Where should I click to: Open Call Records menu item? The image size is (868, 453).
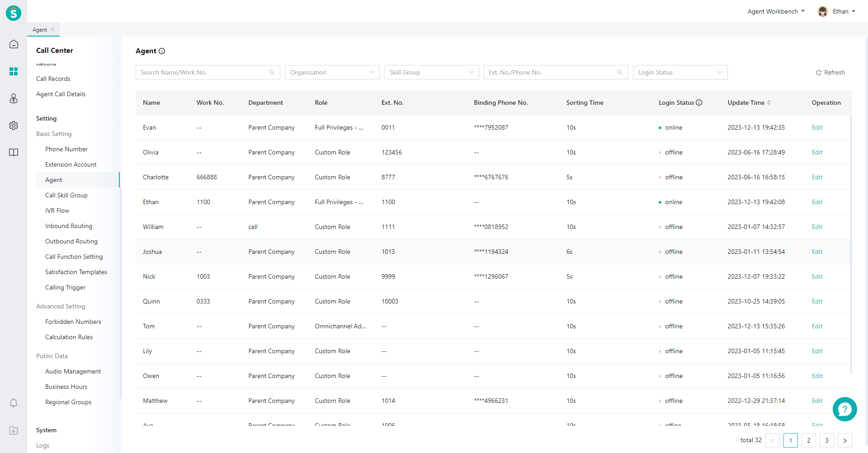pos(53,79)
